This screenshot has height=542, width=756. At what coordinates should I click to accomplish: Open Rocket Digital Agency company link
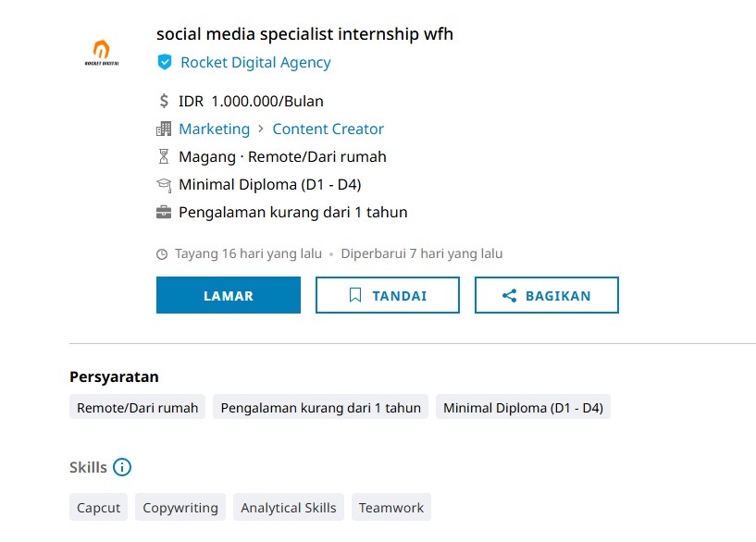point(255,62)
